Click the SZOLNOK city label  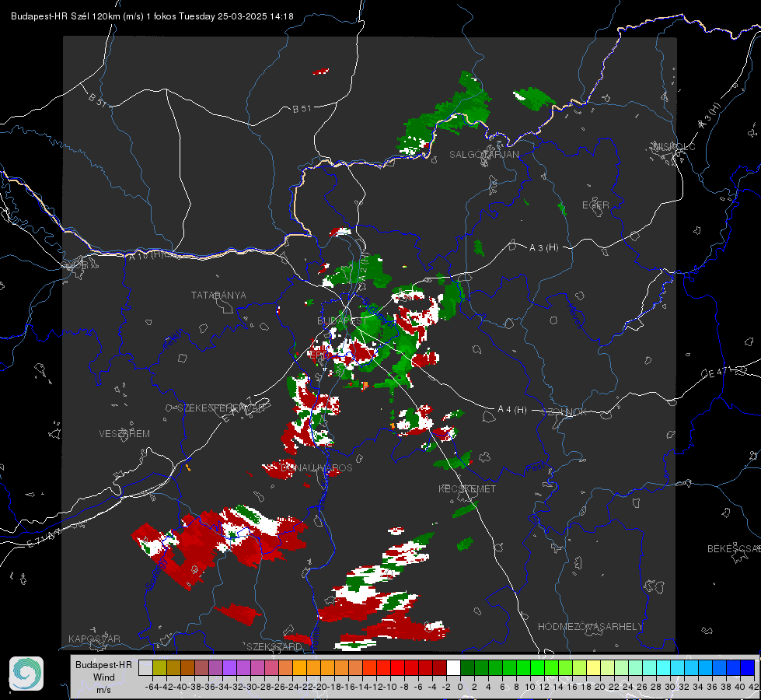click(565, 412)
